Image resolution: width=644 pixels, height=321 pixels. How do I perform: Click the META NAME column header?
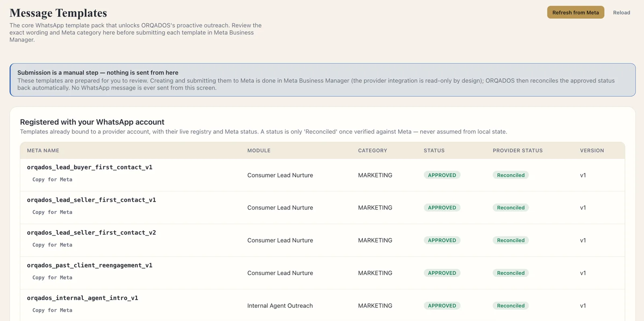coord(43,150)
